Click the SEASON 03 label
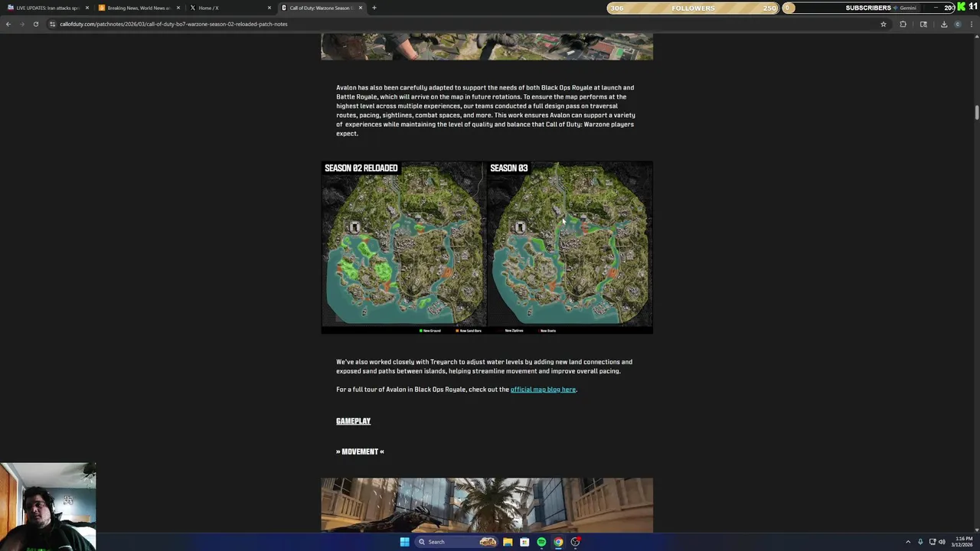The image size is (980, 551). (x=508, y=168)
